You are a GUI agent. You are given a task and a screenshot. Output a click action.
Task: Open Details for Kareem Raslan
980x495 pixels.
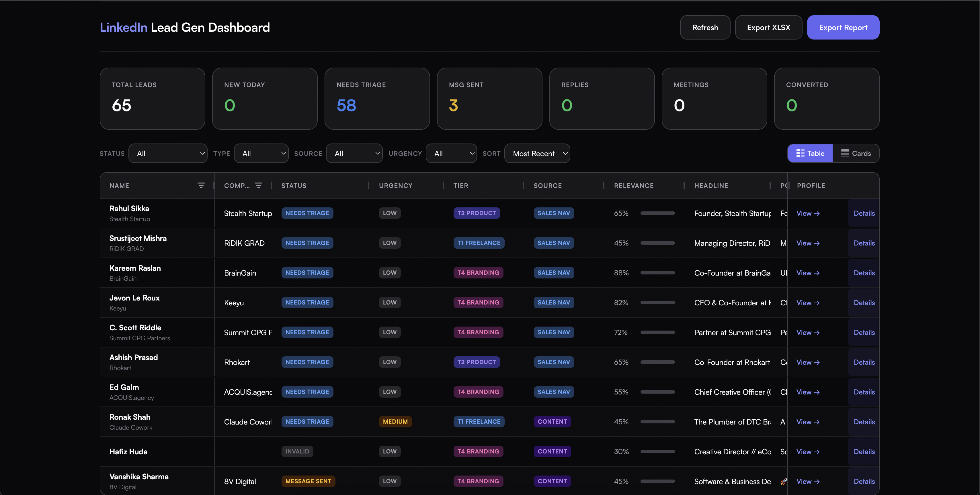tap(864, 273)
